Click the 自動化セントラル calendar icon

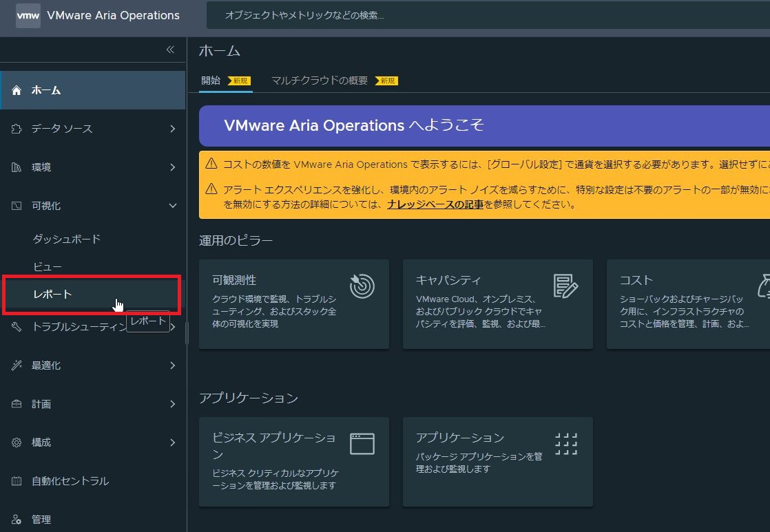tap(15, 481)
